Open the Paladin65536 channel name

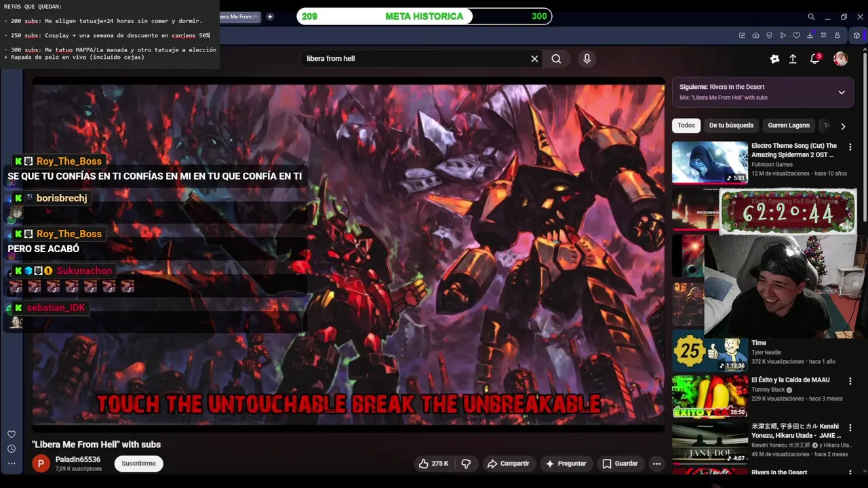(x=78, y=460)
